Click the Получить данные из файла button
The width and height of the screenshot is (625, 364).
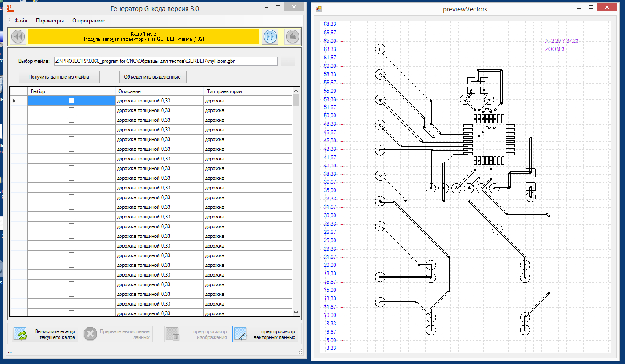(x=59, y=77)
